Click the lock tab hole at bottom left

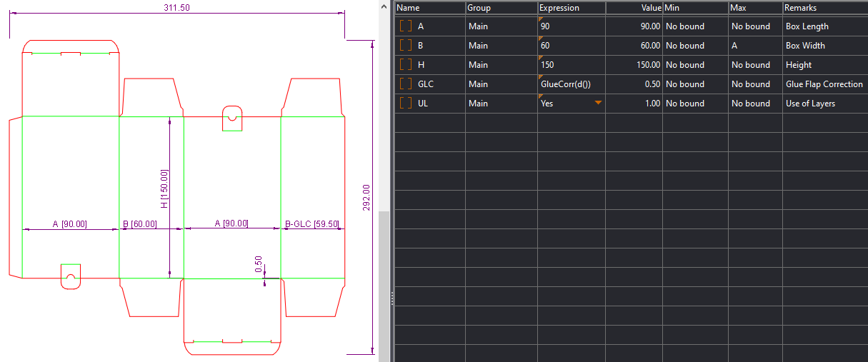tap(70, 277)
